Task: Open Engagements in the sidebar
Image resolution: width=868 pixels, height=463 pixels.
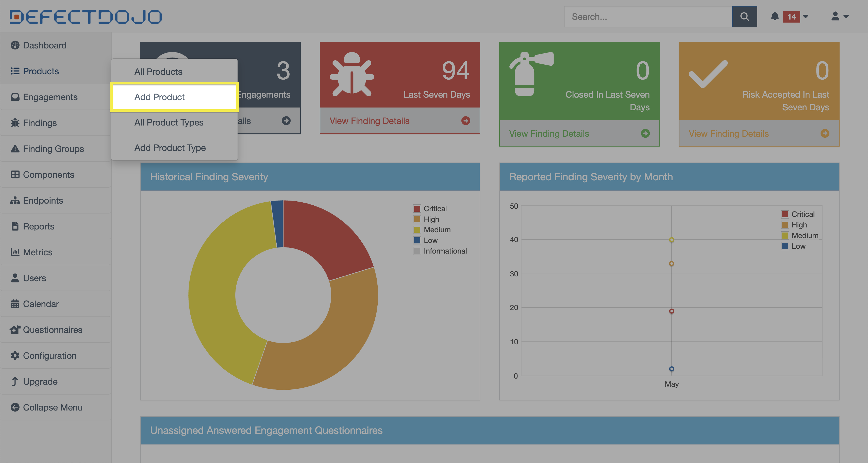Action: 56,97
